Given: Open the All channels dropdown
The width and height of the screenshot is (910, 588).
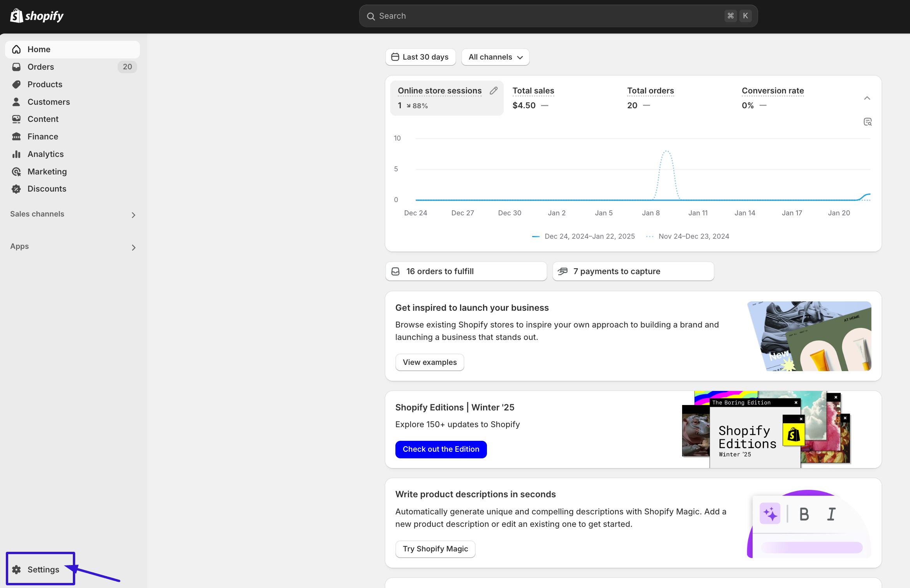Looking at the screenshot, I should coord(495,57).
